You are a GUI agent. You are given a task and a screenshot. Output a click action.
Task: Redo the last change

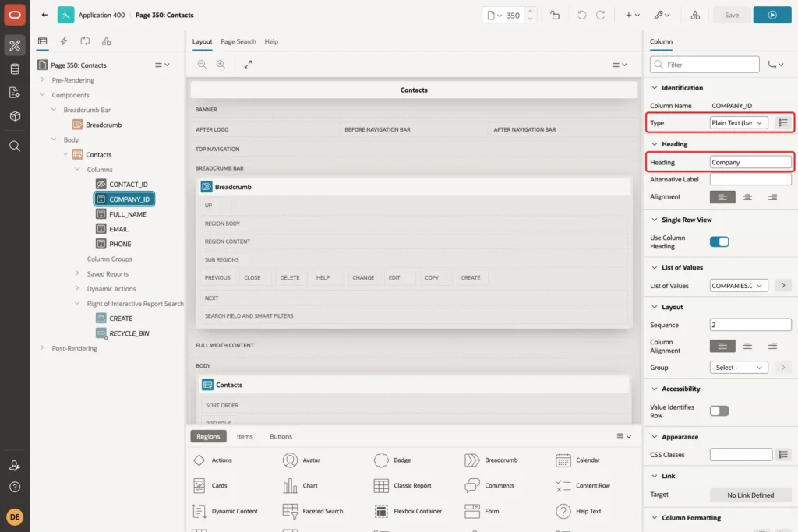(601, 16)
